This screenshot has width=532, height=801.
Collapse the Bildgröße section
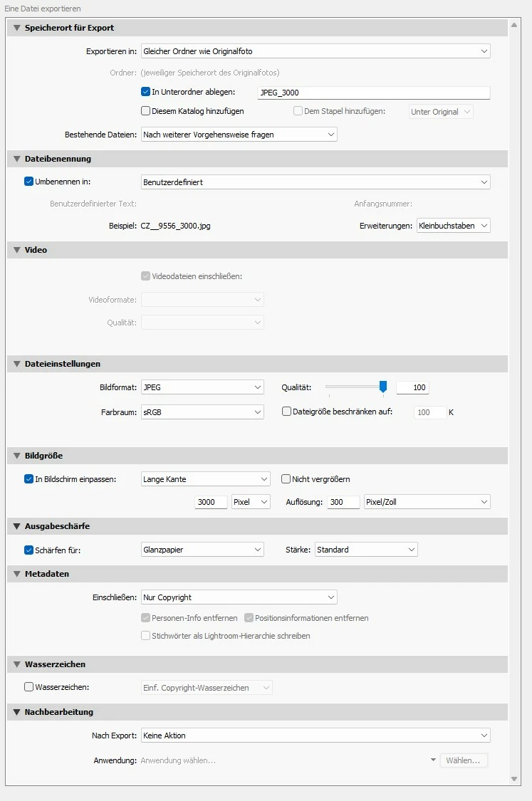point(17,456)
